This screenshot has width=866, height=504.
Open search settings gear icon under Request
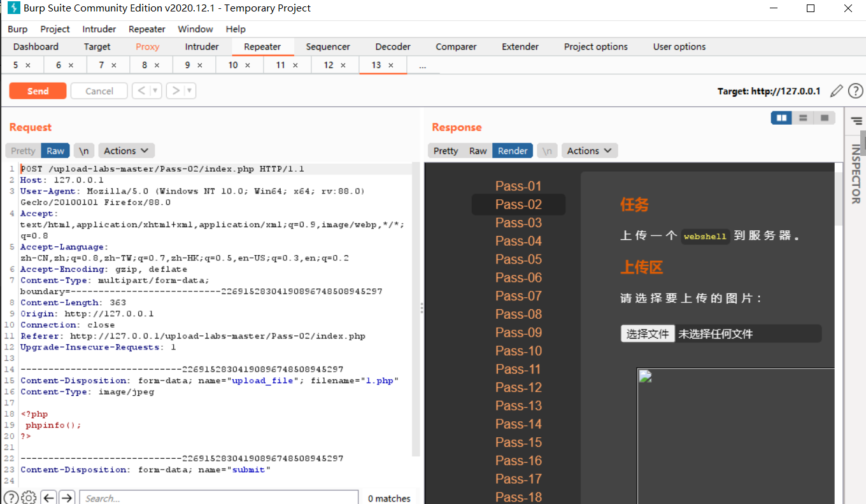tap(29, 498)
